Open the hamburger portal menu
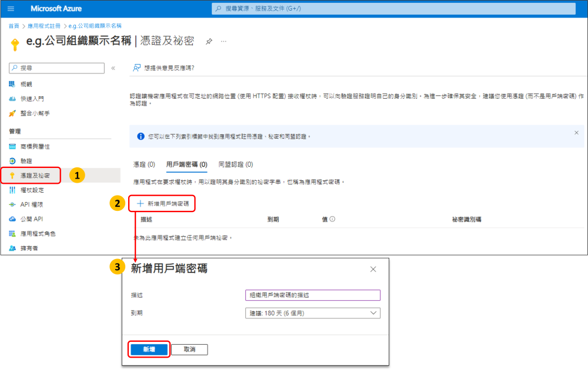Viewport: 588px width, 370px height. [x=11, y=9]
